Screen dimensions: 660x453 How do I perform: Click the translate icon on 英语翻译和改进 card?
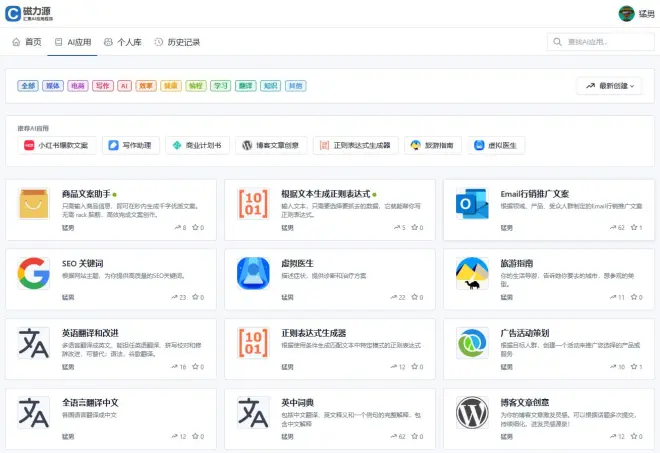pos(34,343)
